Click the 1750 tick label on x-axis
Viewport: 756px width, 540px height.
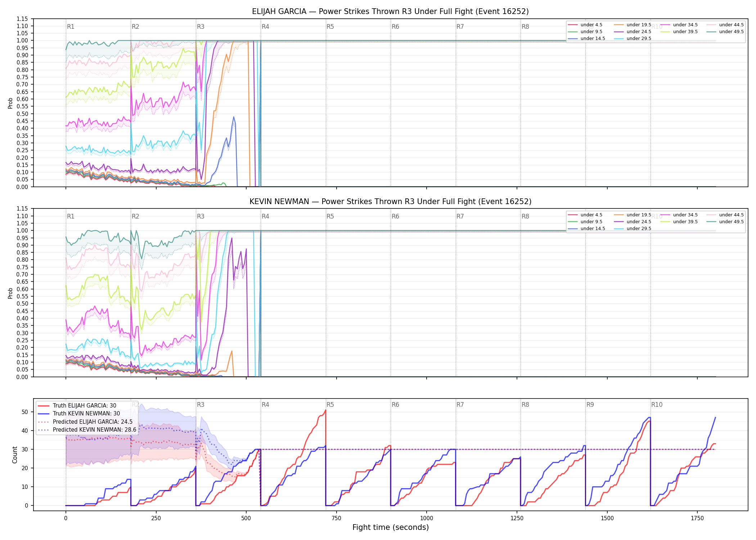697,518
